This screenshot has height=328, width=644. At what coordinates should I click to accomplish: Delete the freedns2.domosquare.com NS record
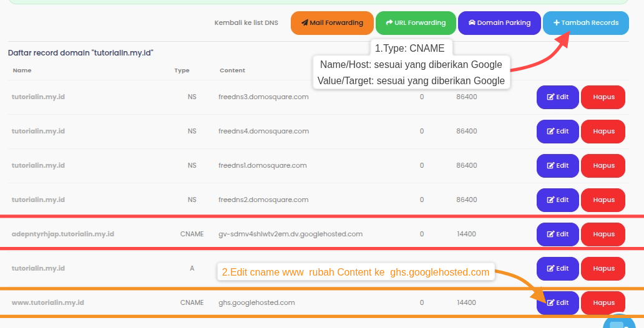[x=603, y=200]
